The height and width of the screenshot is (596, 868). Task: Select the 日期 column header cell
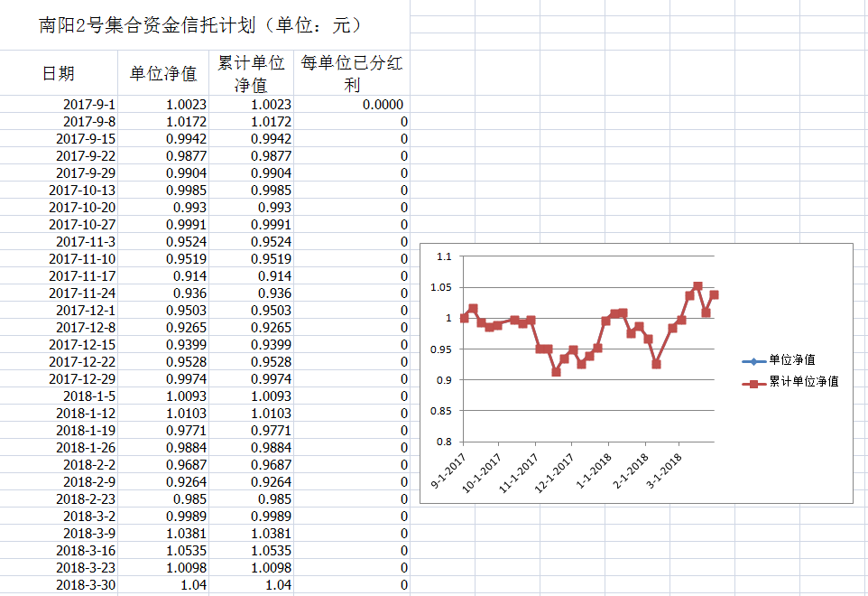point(60,74)
